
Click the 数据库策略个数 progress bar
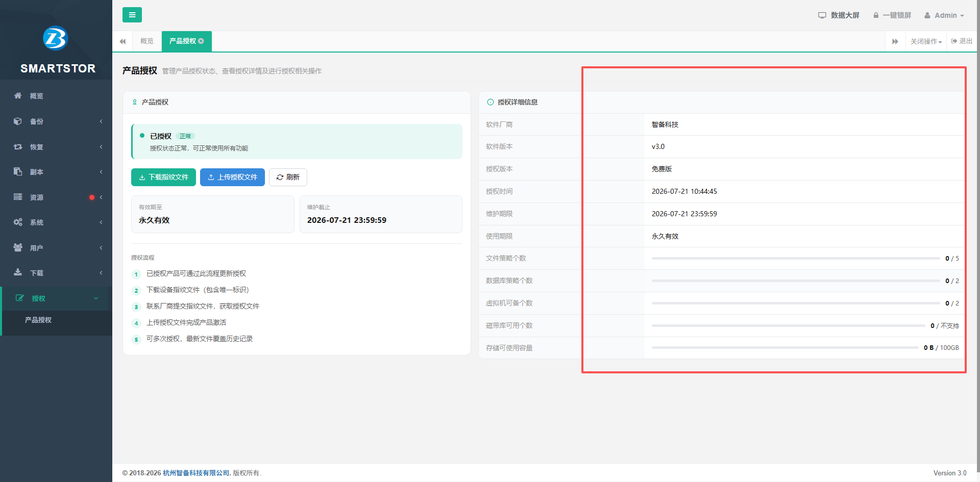point(796,281)
